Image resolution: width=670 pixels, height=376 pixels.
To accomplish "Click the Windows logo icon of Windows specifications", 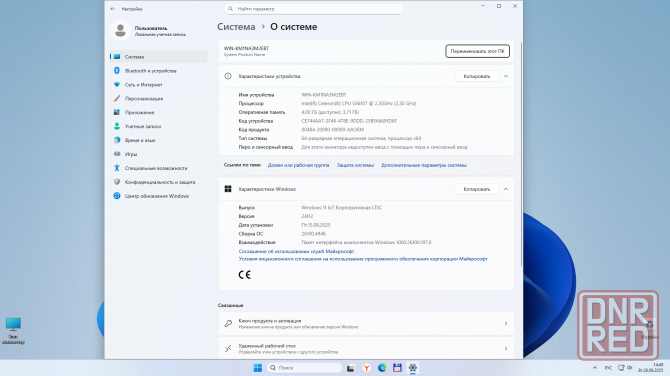I will (x=228, y=189).
